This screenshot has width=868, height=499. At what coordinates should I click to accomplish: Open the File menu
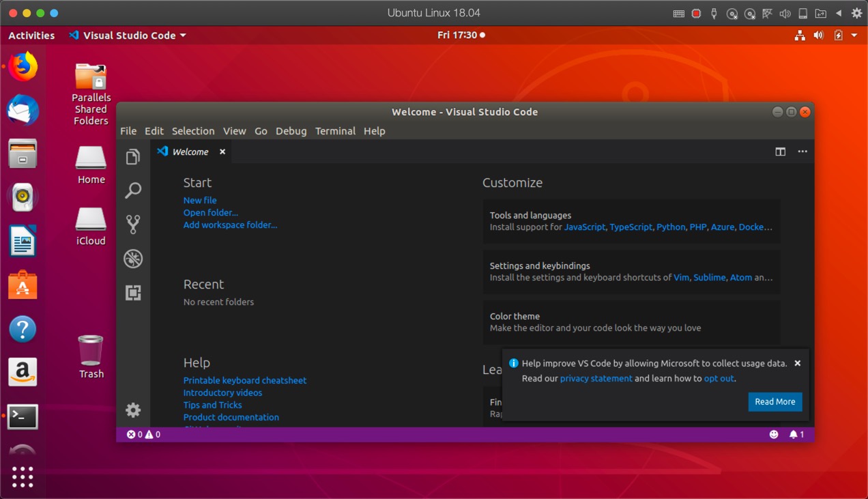tap(128, 131)
